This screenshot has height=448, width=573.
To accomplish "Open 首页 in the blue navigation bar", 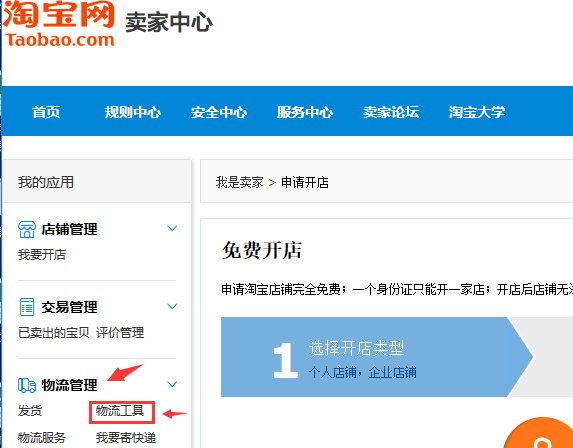I will click(46, 112).
